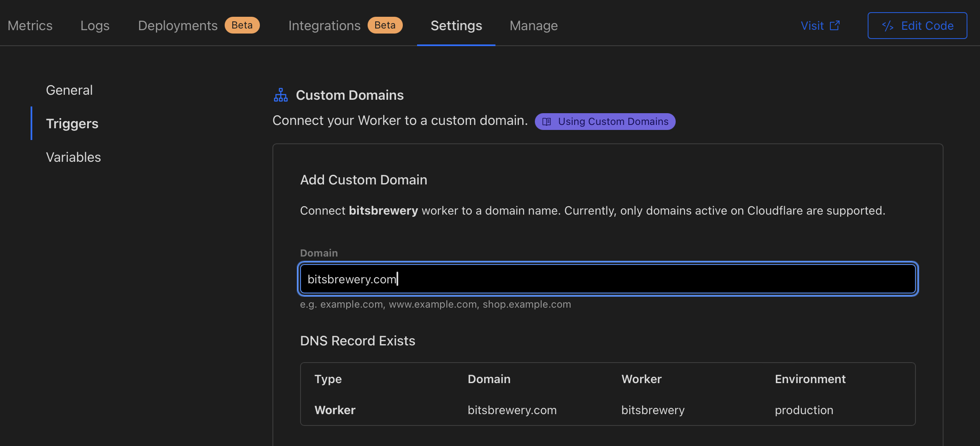The height and width of the screenshot is (446, 980).
Task: Go to the Manage tab
Action: pos(534,26)
